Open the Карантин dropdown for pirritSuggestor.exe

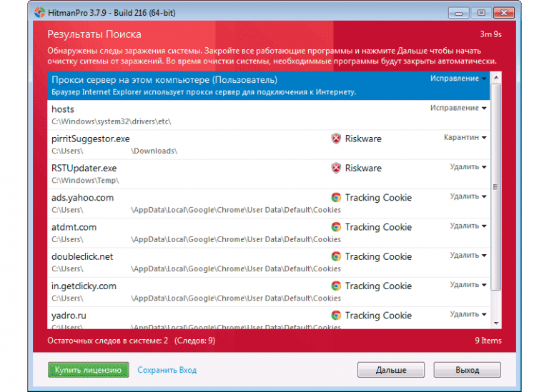click(465, 137)
